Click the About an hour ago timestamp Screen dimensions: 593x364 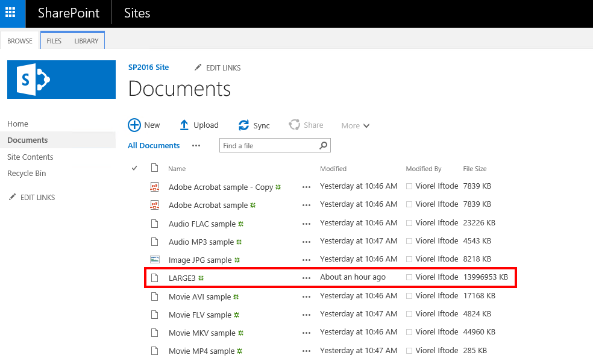353,277
